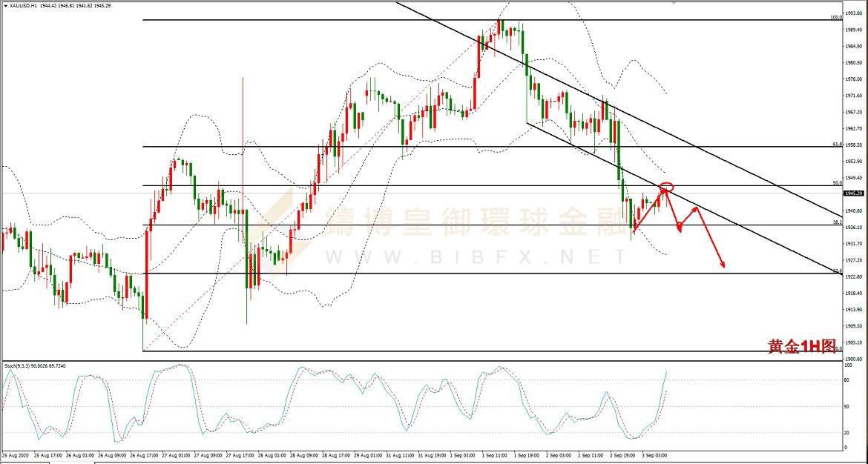Click the final red down-arrow head of forecast

click(723, 264)
